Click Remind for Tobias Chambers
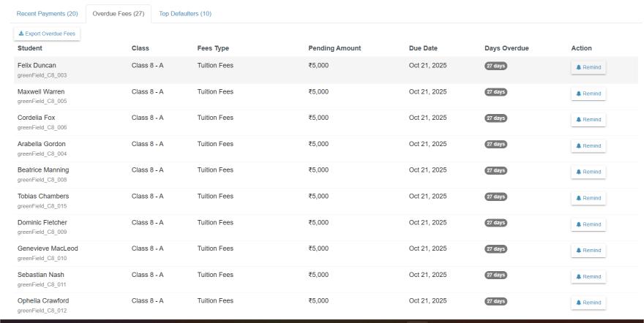The image size is (644, 323). pyautogui.click(x=588, y=198)
